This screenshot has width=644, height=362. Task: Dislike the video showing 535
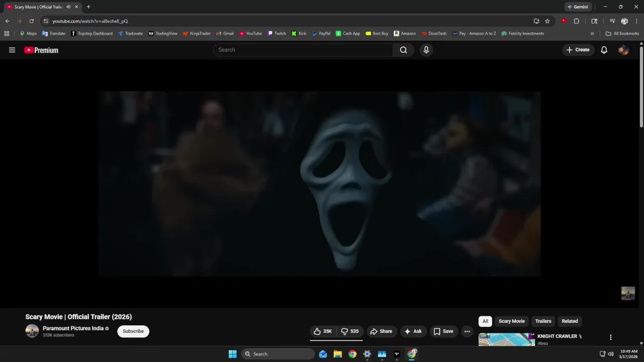350,331
